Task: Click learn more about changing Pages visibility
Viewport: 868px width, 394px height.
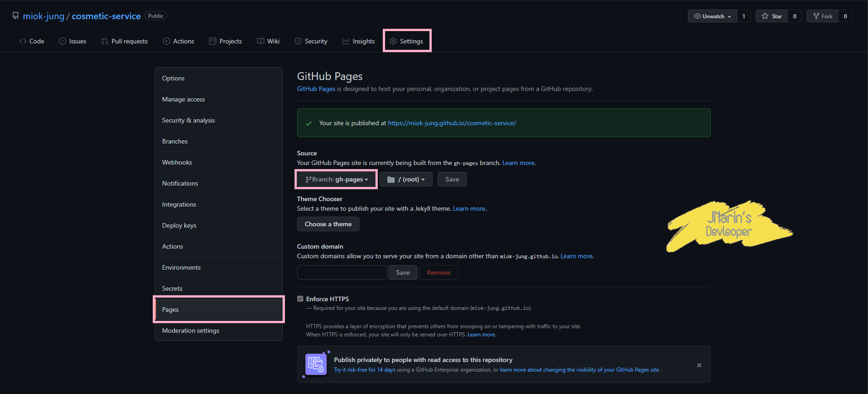Action: tap(579, 370)
